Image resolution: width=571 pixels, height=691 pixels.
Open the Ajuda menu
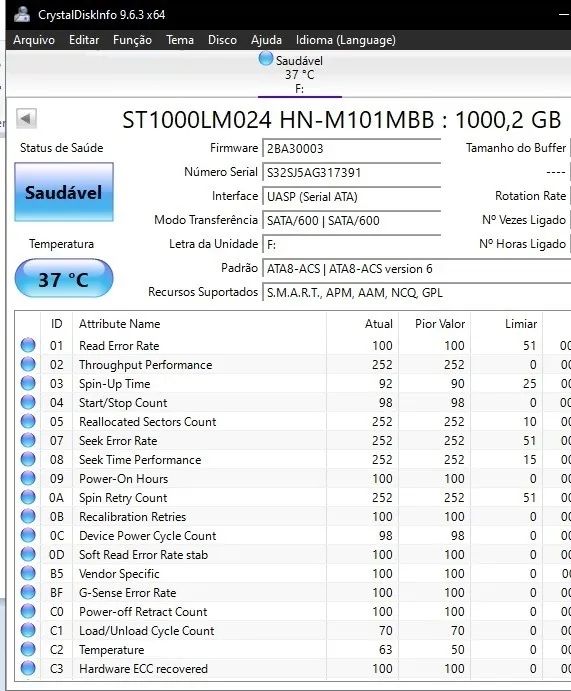click(266, 40)
